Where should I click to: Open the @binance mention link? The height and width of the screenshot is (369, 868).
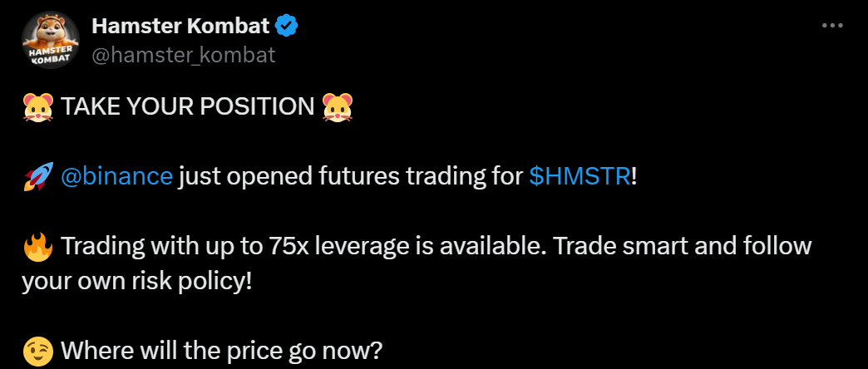coord(116,177)
